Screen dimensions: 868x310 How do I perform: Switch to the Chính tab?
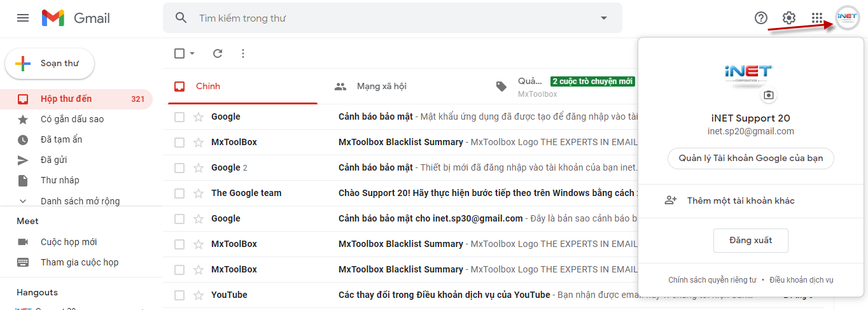point(242,86)
